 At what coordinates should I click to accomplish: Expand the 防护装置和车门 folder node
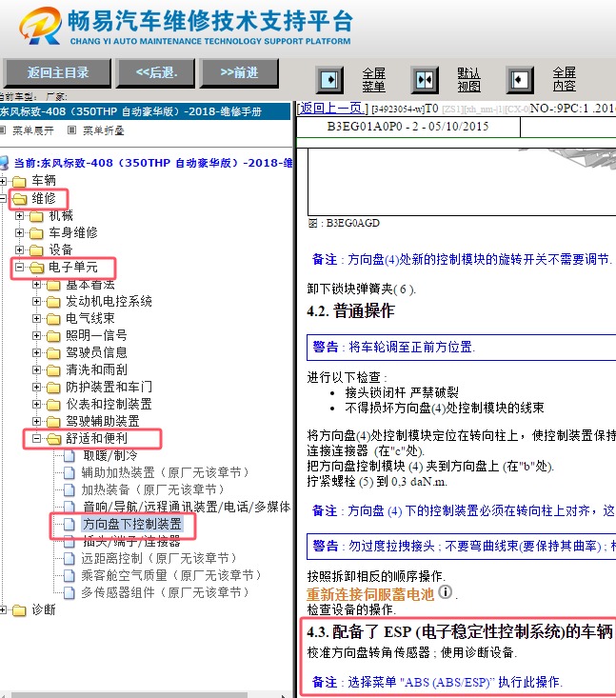(36, 387)
